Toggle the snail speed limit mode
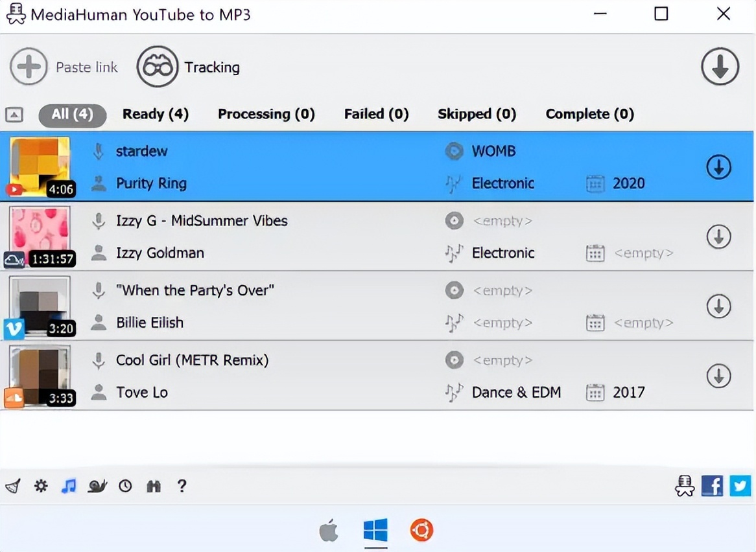The width and height of the screenshot is (756, 552). point(97,486)
